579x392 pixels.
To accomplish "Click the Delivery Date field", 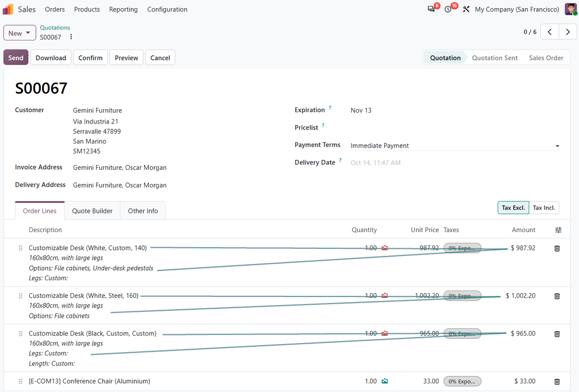I will 454,163.
